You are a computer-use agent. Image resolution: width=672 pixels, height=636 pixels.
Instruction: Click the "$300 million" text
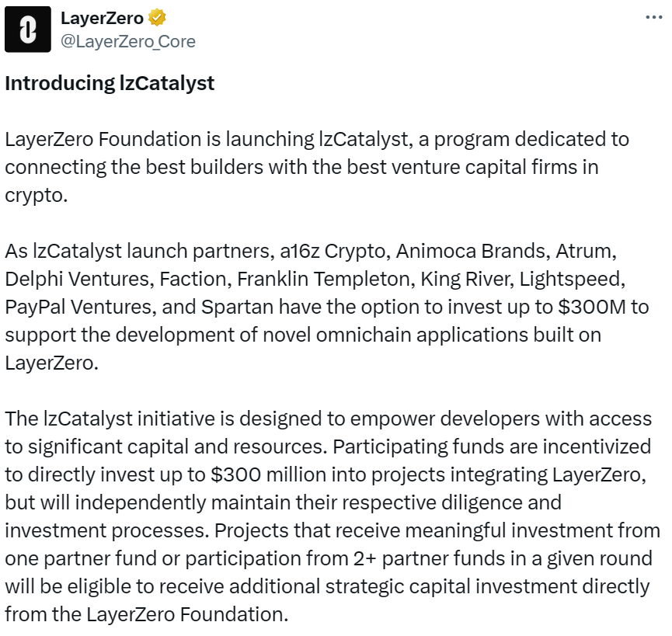click(277, 473)
